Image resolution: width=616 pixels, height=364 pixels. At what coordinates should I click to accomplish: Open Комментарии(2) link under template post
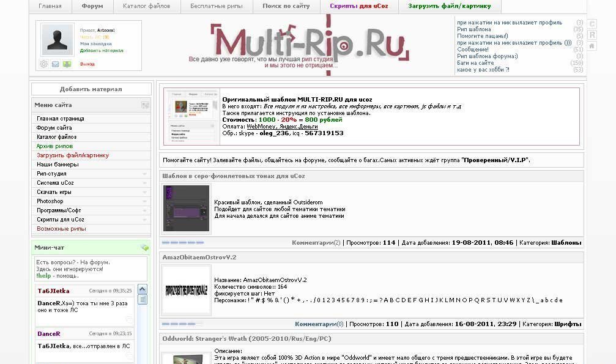pyautogui.click(x=316, y=243)
